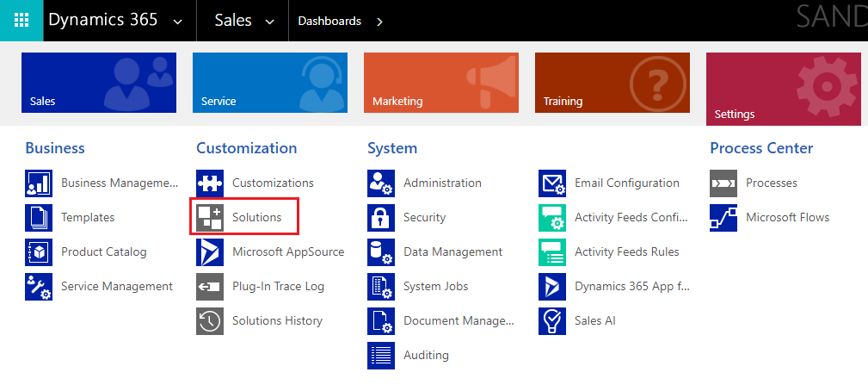This screenshot has width=868, height=391.
Task: Open the Microsoft AppSource icon
Action: coord(210,251)
